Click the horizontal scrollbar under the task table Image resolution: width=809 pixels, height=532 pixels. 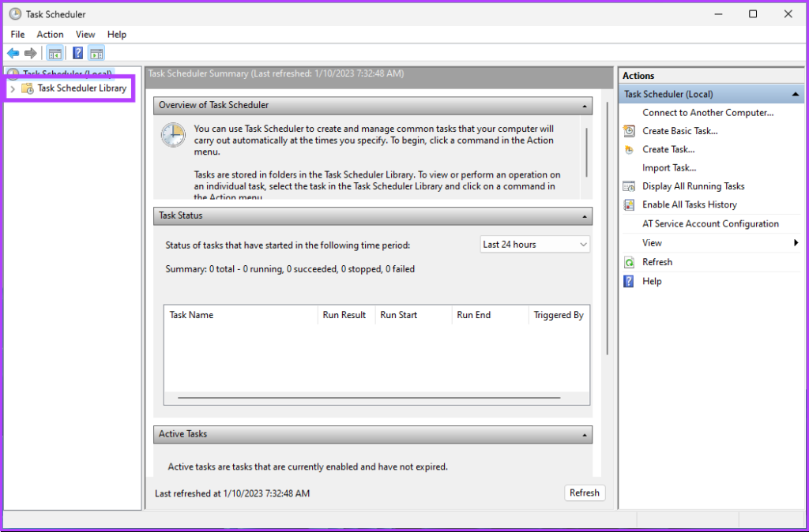coord(369,398)
